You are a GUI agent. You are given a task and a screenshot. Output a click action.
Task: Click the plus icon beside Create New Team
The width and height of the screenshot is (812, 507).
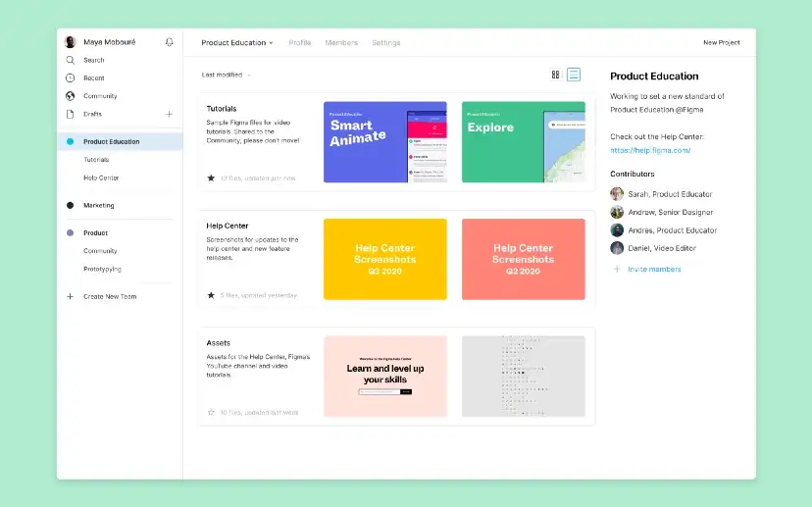pyautogui.click(x=70, y=296)
